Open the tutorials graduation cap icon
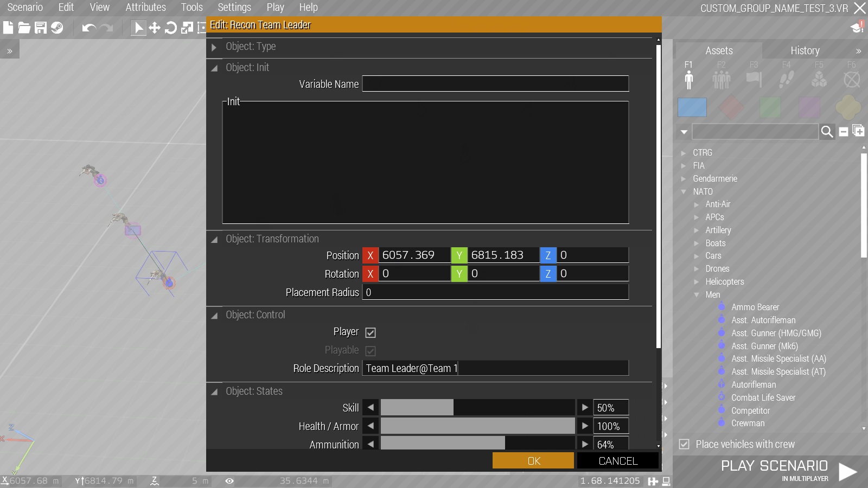Viewport: 868px width, 488px height. point(857,27)
